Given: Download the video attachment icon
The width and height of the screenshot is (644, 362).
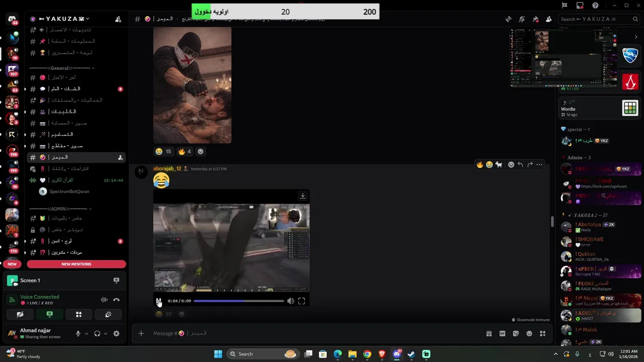Looking at the screenshot, I should [302, 196].
